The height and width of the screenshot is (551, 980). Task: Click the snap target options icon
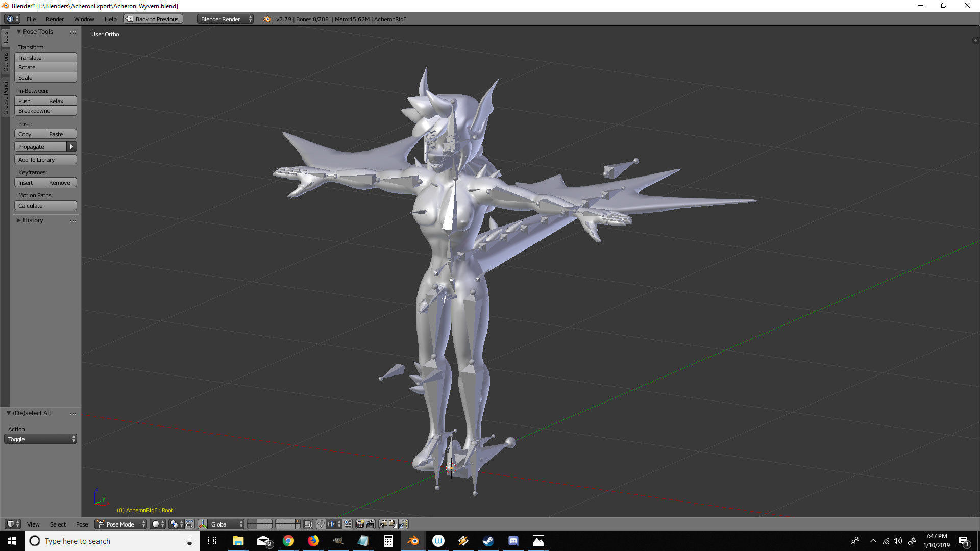click(348, 524)
